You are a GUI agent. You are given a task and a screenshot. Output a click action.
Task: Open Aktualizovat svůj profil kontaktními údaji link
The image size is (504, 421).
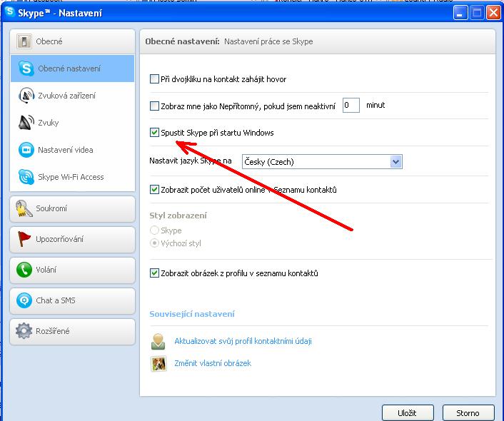pos(243,341)
